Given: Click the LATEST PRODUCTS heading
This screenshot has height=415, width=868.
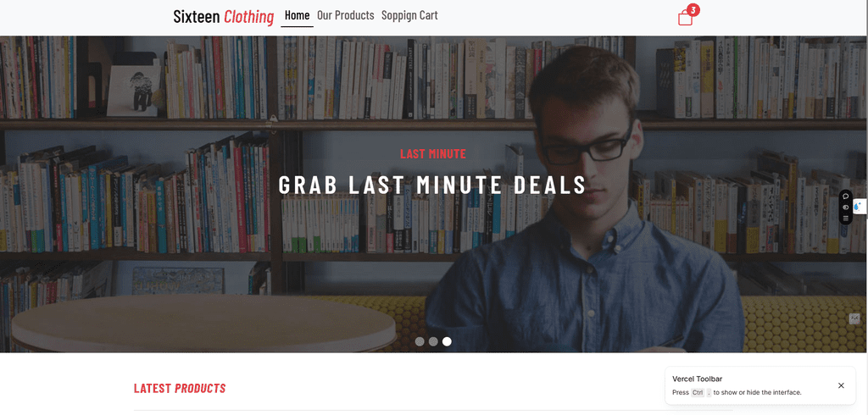Looking at the screenshot, I should click(180, 389).
